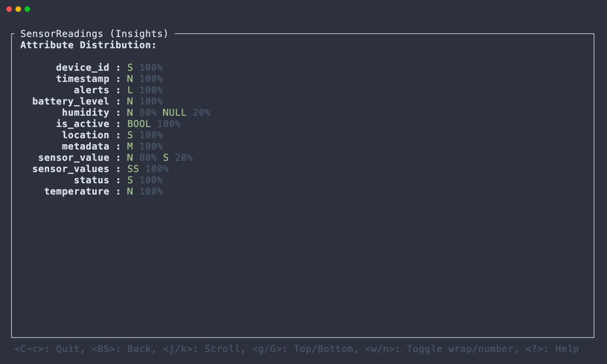
Task: Click the NULL 20% value for humidity
Action: 186,112
